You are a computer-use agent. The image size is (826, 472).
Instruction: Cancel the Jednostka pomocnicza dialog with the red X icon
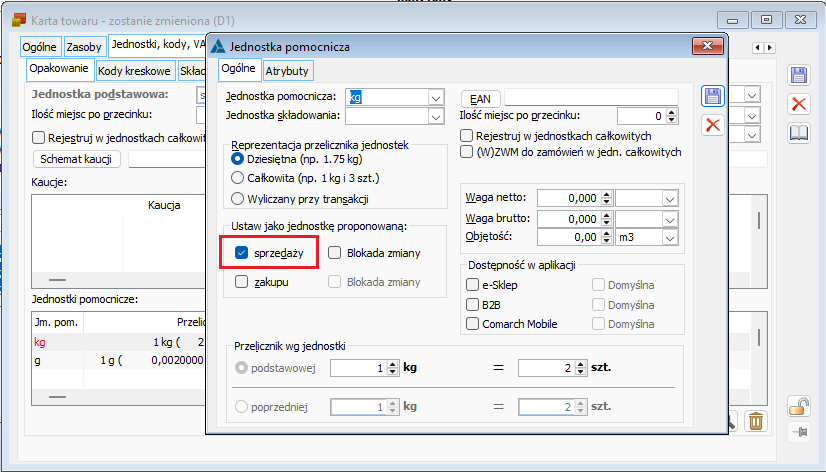click(x=713, y=125)
